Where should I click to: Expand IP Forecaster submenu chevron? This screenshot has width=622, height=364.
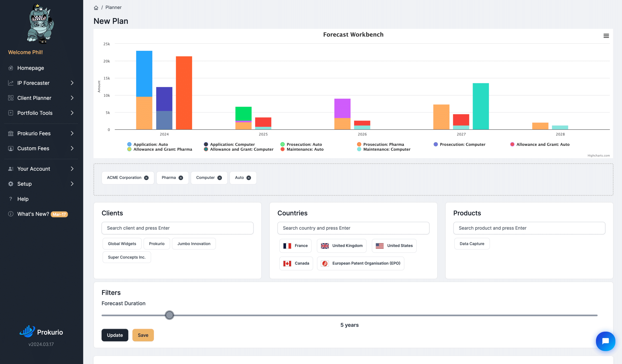tap(72, 83)
